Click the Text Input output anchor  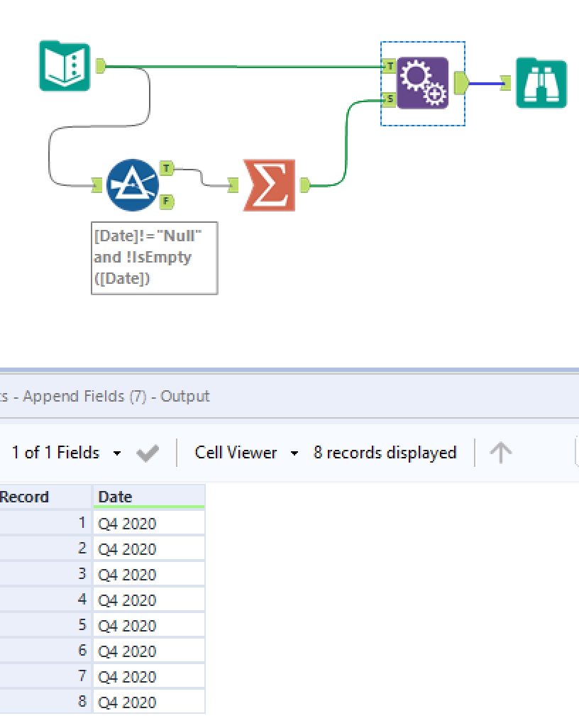(101, 67)
